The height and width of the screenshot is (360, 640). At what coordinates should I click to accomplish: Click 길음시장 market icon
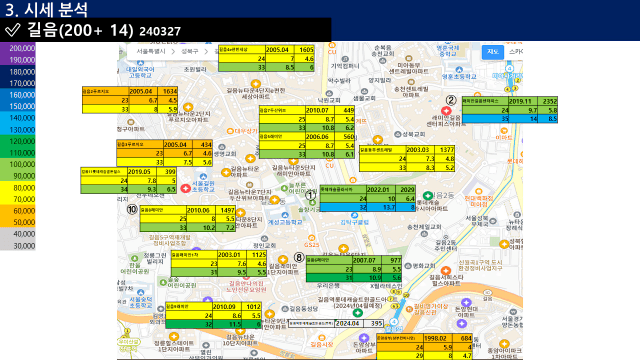322,338
